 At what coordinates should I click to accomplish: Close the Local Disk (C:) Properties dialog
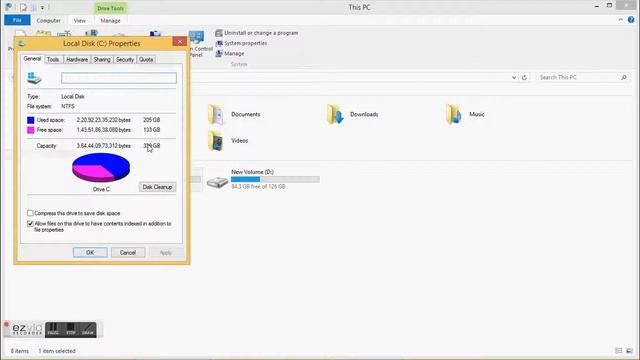click(180, 42)
